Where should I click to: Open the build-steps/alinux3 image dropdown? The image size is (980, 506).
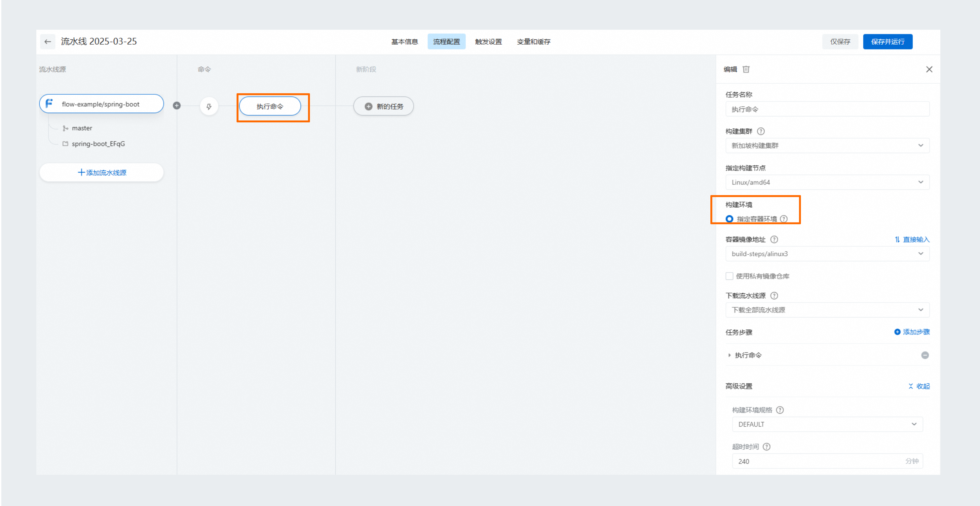click(827, 254)
